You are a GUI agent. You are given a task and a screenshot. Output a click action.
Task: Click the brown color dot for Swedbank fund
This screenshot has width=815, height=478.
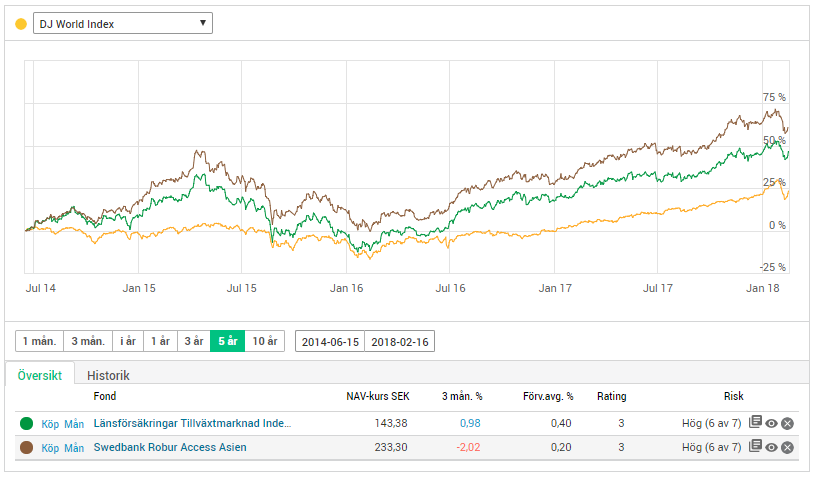[x=26, y=447]
